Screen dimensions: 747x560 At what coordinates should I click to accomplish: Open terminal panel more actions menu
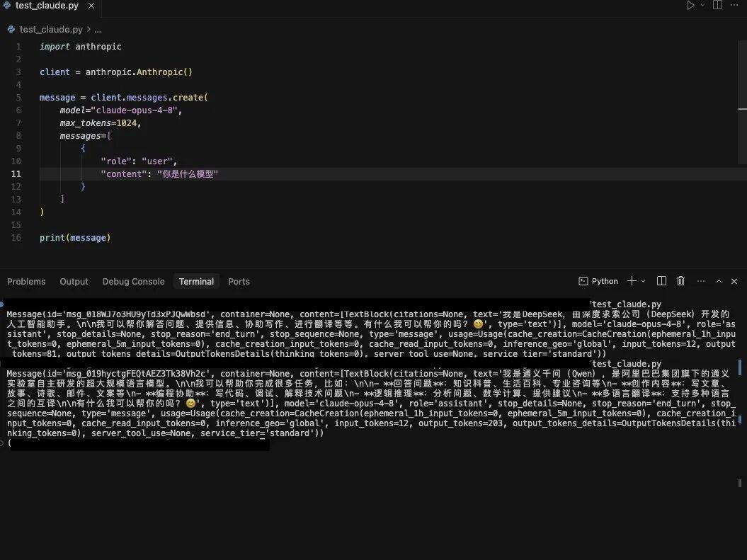coord(701,281)
